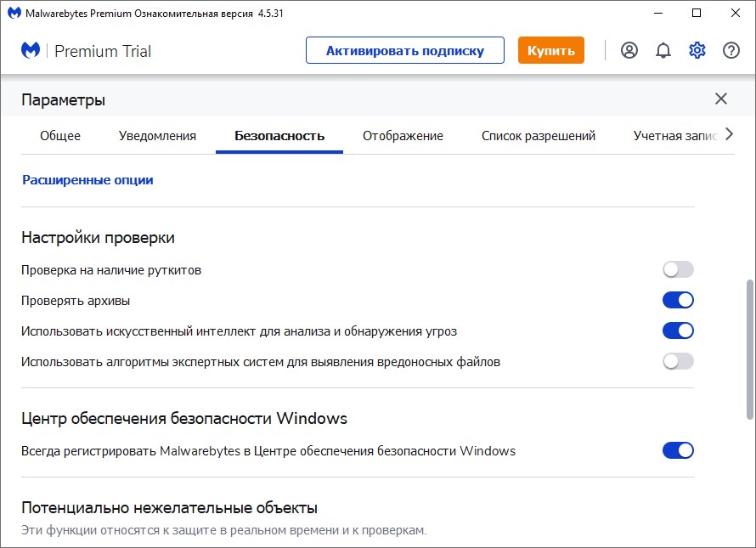Open the notifications bell icon

tap(663, 50)
